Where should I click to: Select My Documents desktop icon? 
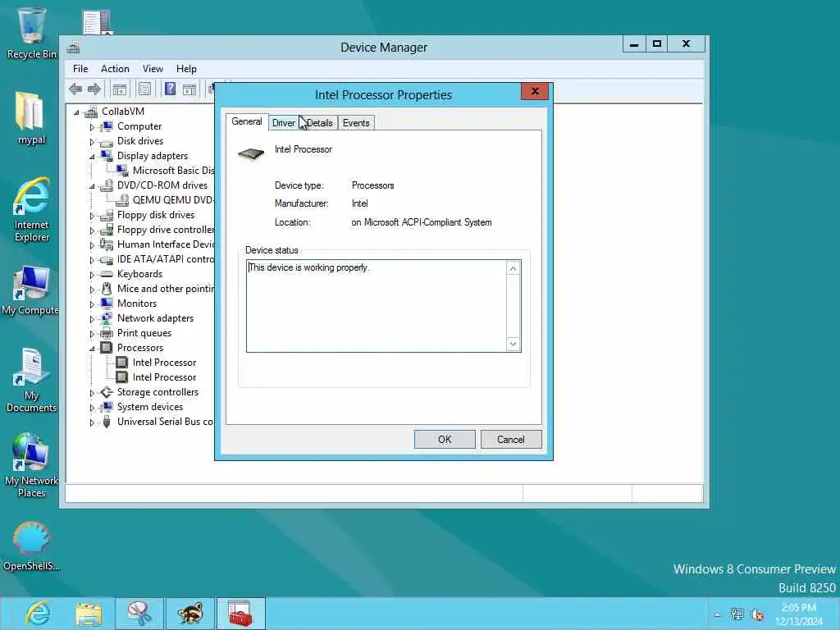32,381
